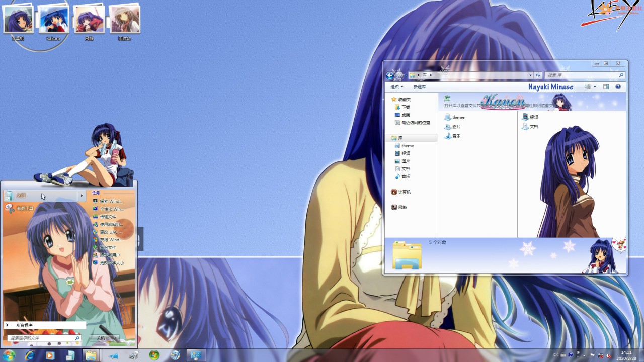Open the personalization window taskbar button
Viewport: 644px width, 362px height.
(x=196, y=355)
